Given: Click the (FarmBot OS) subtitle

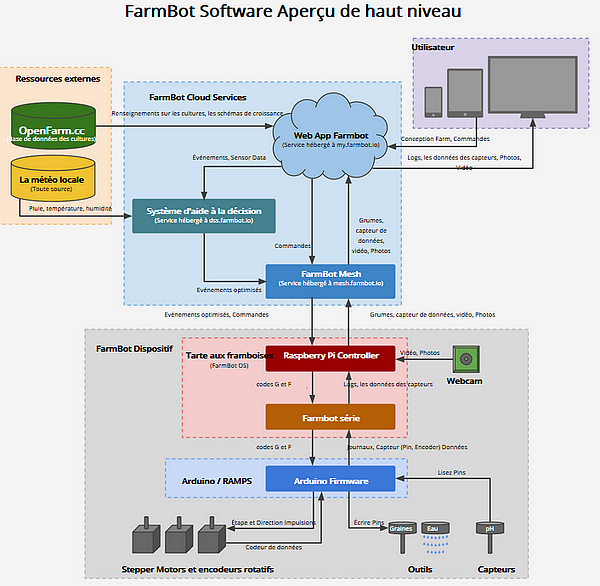Looking at the screenshot, I should [x=229, y=366].
